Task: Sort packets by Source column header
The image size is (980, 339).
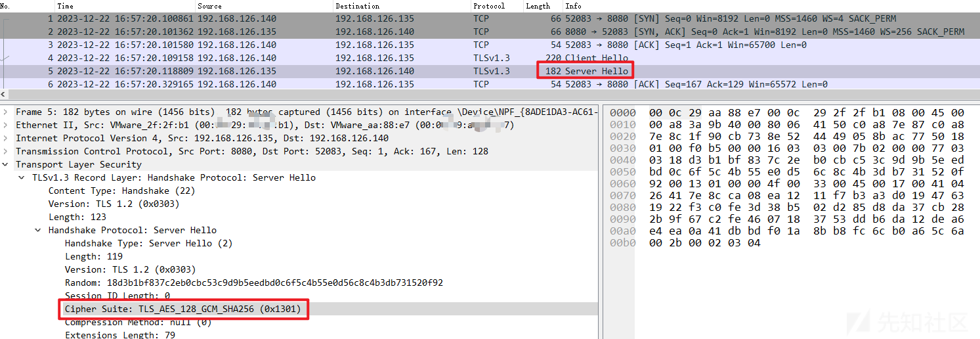Action: pos(210,6)
